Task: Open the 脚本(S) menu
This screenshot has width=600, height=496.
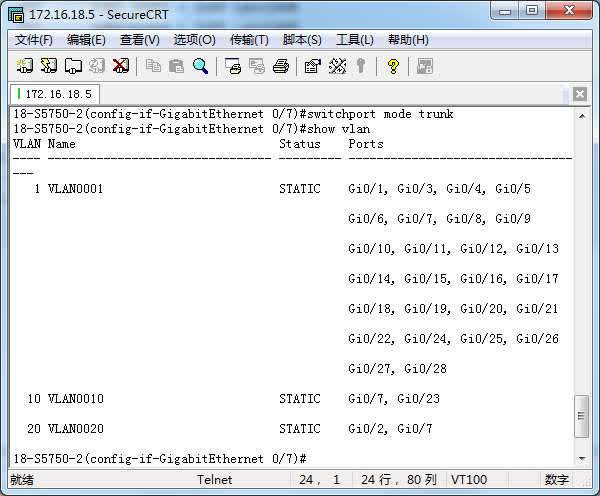Action: tap(302, 40)
